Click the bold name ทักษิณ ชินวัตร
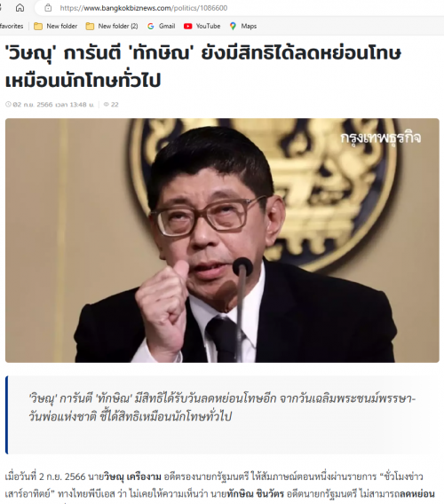The width and height of the screenshot is (444, 504). [255, 493]
